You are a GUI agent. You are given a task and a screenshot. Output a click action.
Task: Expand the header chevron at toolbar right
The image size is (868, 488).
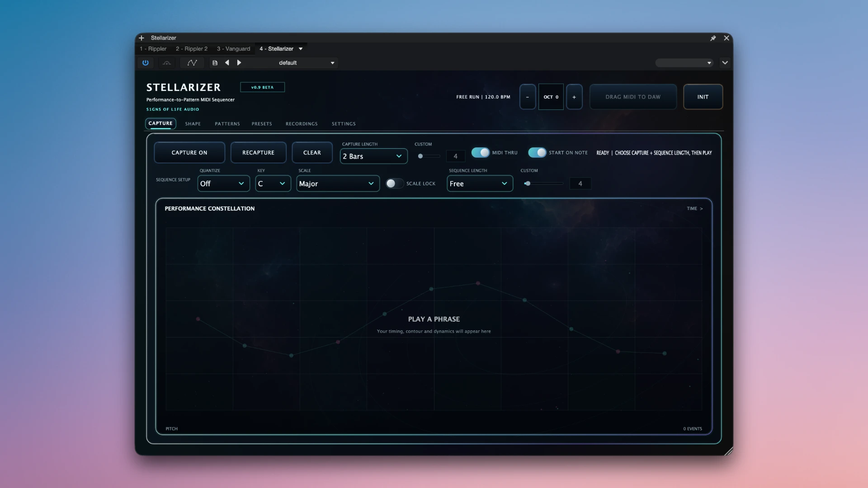(x=725, y=63)
